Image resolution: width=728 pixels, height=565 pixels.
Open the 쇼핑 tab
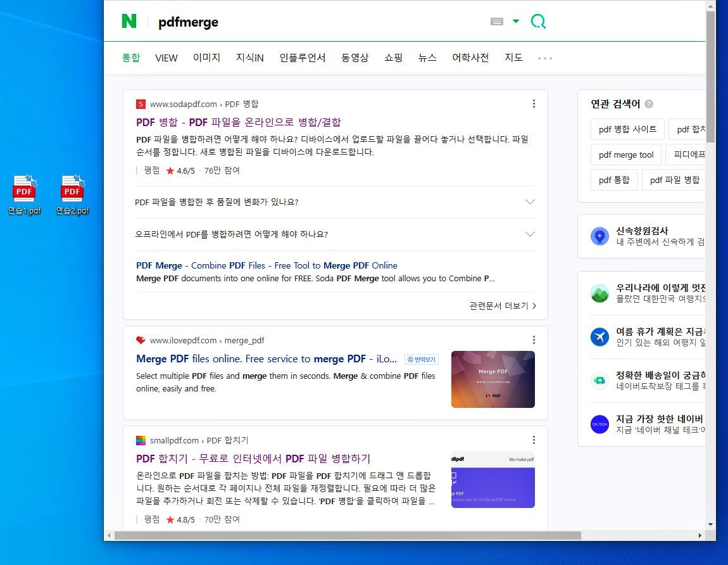(x=393, y=58)
